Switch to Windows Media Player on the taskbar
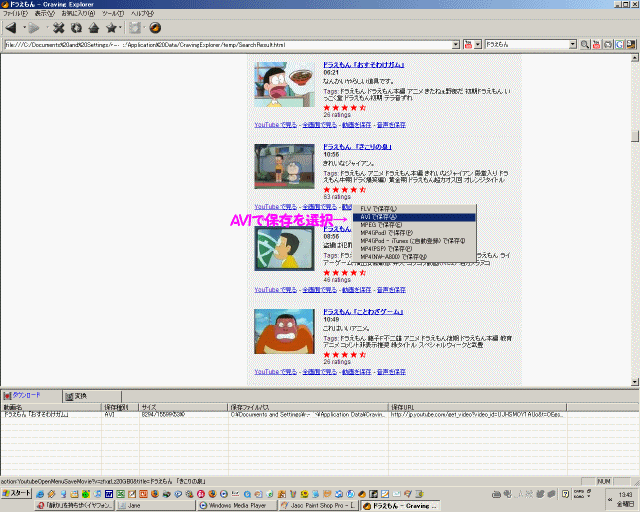The width and height of the screenshot is (640, 512). click(x=237, y=505)
